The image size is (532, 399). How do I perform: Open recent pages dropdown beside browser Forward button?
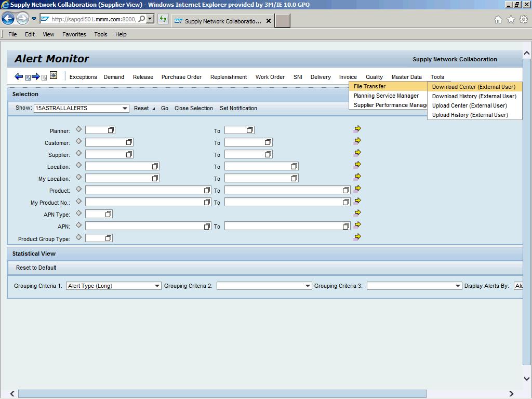(x=34, y=19)
